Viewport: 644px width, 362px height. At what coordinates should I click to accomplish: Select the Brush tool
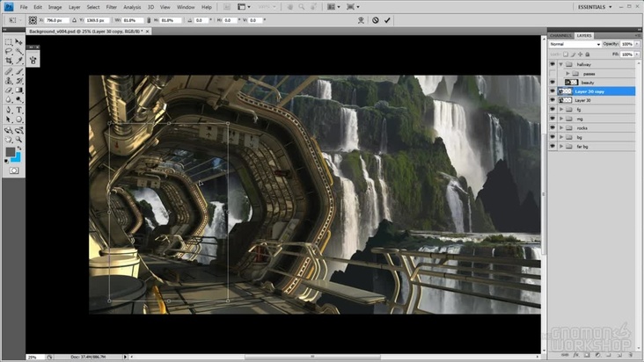[18, 72]
